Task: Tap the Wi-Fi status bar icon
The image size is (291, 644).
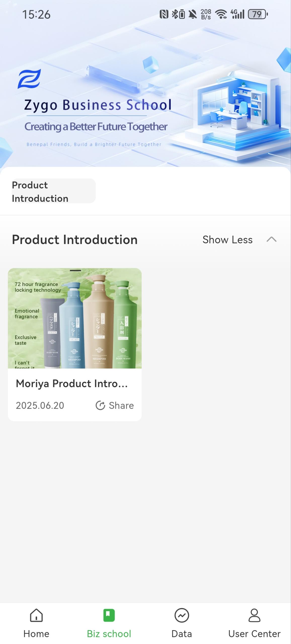Action: [x=221, y=14]
